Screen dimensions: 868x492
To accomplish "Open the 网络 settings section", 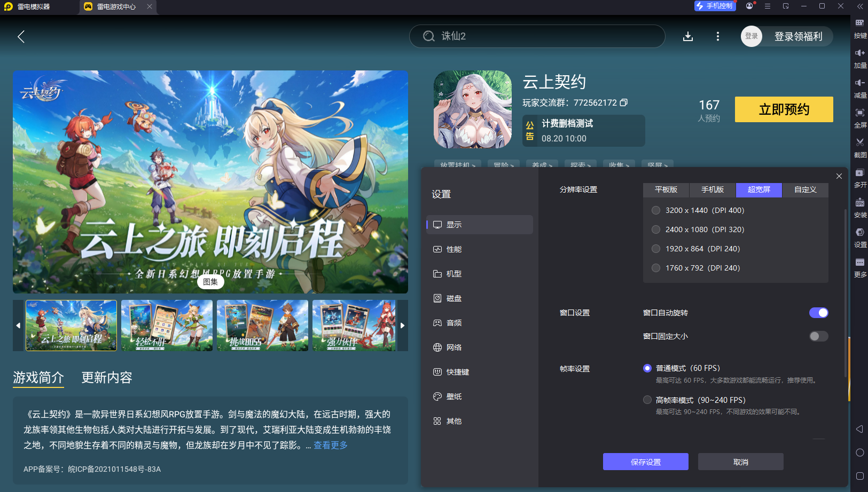I will click(480, 347).
